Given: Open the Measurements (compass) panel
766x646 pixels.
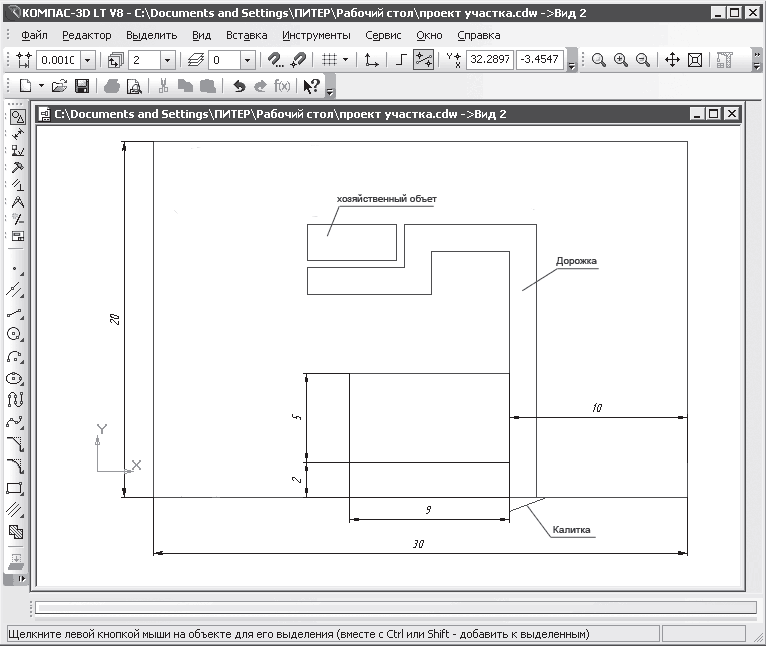Looking at the screenshot, I should (18, 202).
